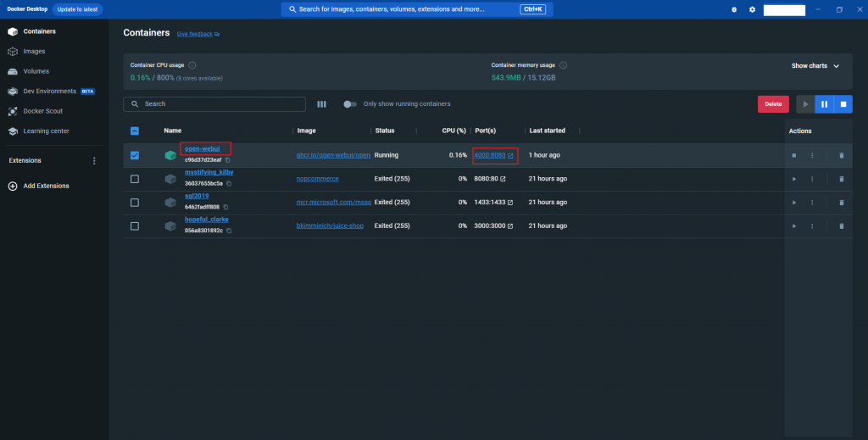Start the mystifying_kilby container

coord(793,180)
